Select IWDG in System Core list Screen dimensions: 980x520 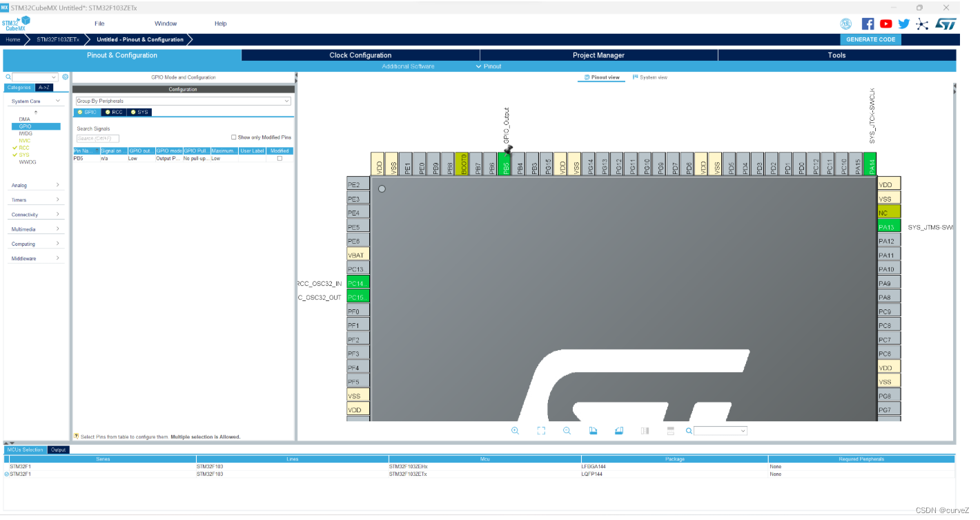[x=26, y=133]
